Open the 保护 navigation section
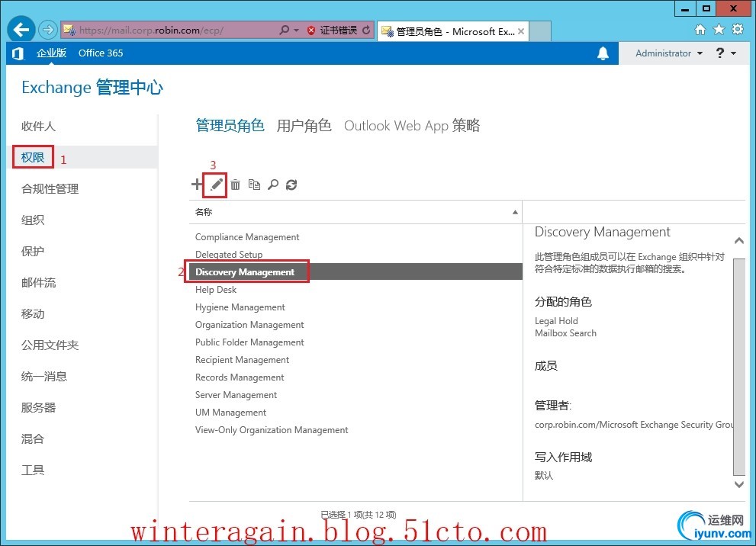Screen dimensions: 756x546 32,252
